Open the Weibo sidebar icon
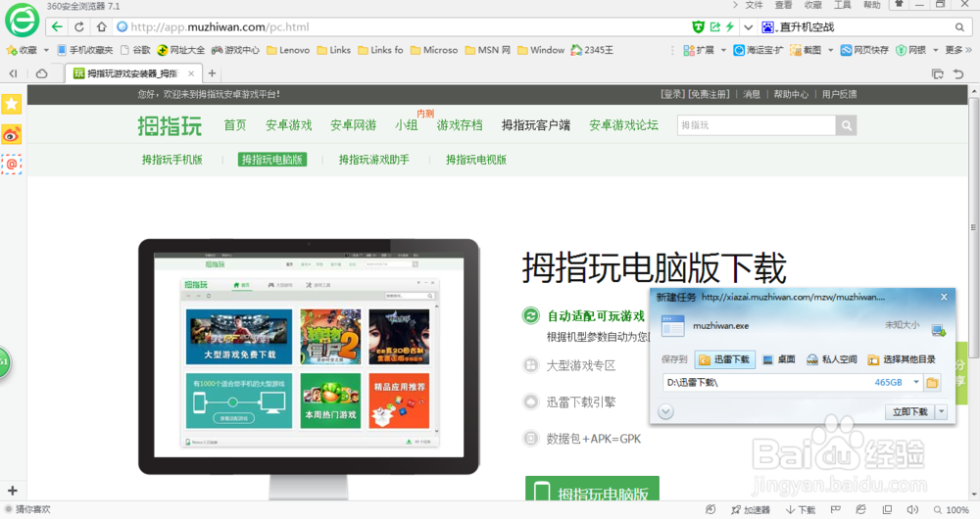The width and height of the screenshot is (980, 519). pyautogui.click(x=12, y=134)
